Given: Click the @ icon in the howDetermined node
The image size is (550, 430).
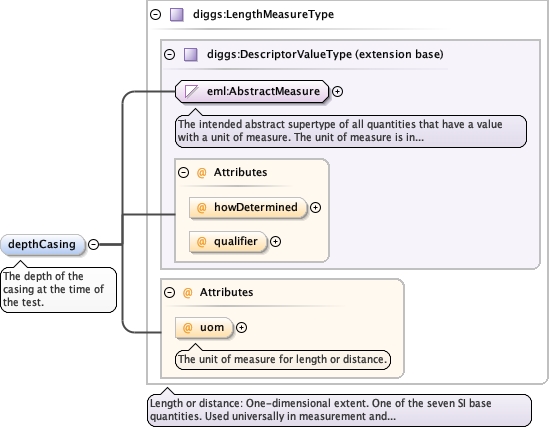Looking at the screenshot, I should (201, 208).
